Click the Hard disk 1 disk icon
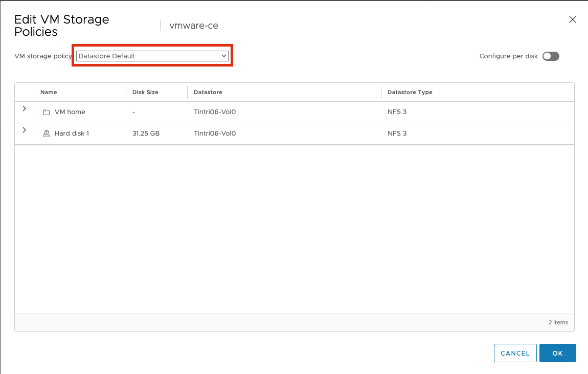Screen dimensions: 588x374 point(47,133)
